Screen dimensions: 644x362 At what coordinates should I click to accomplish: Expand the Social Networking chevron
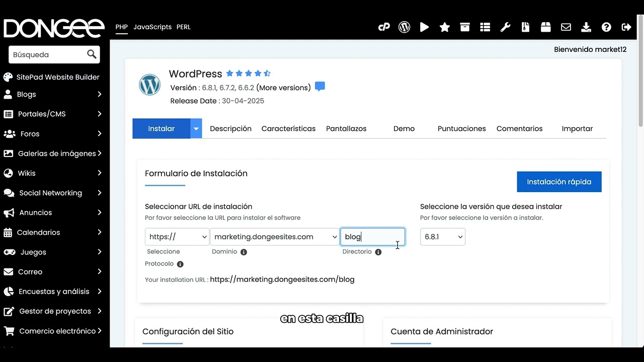(x=99, y=193)
